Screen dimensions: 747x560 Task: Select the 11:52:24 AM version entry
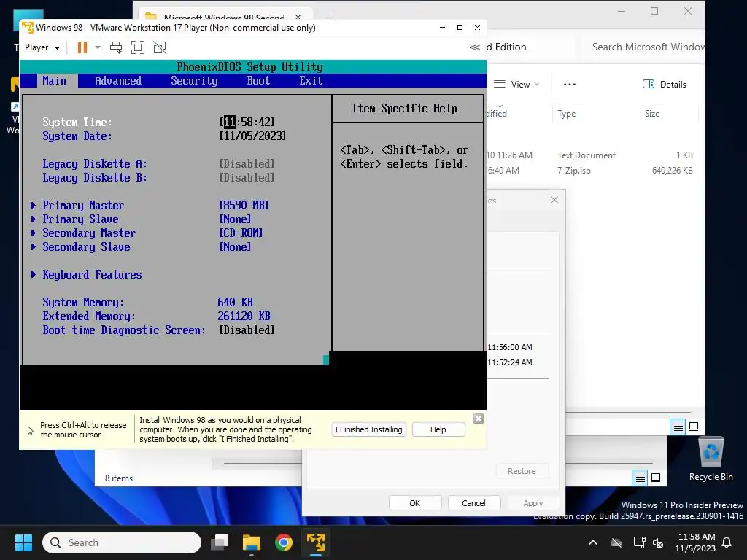(510, 362)
